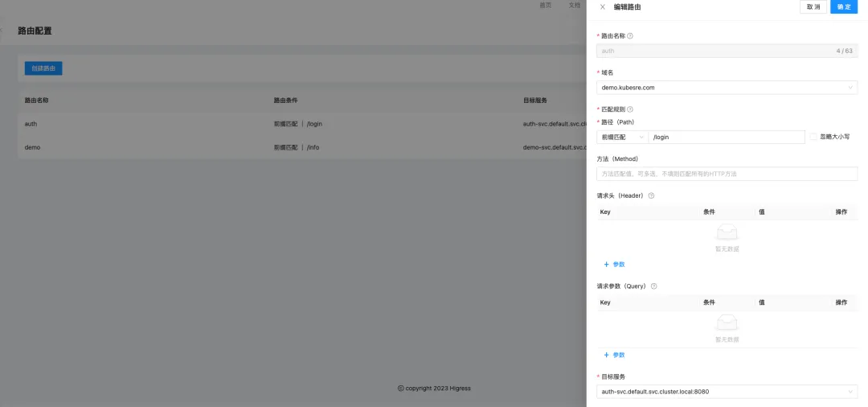This screenshot has height=407, width=868.
Task: Click plus icon to add query parameter
Action: pos(606,355)
